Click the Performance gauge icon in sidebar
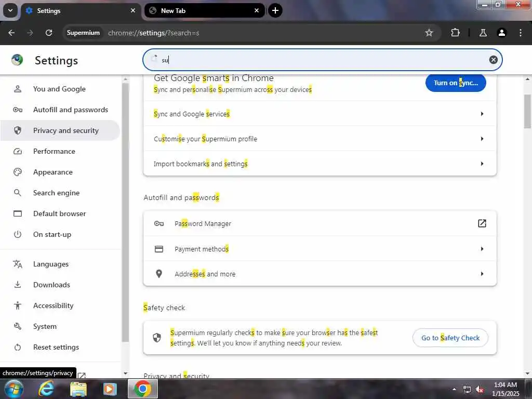This screenshot has height=399, width=532. (18, 151)
